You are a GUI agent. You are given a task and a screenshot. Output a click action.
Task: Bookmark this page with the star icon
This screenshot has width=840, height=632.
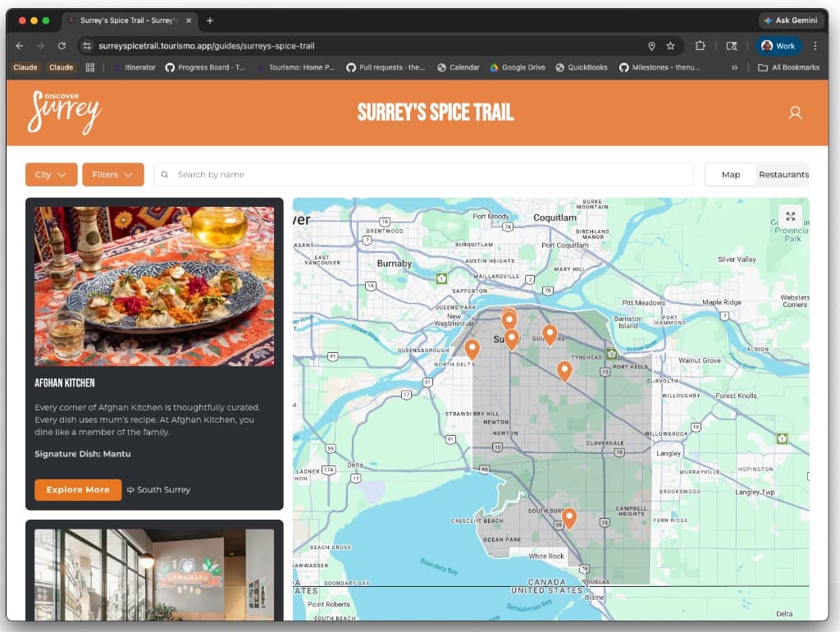point(670,46)
